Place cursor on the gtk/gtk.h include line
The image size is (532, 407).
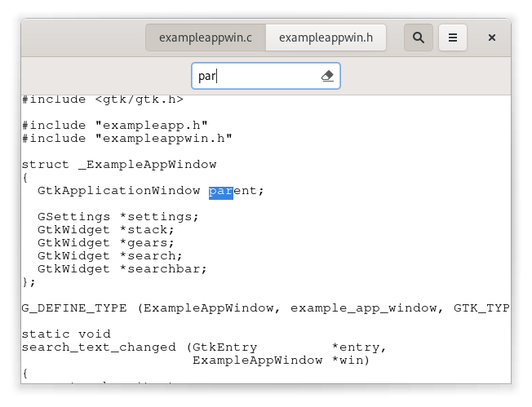click(x=102, y=100)
